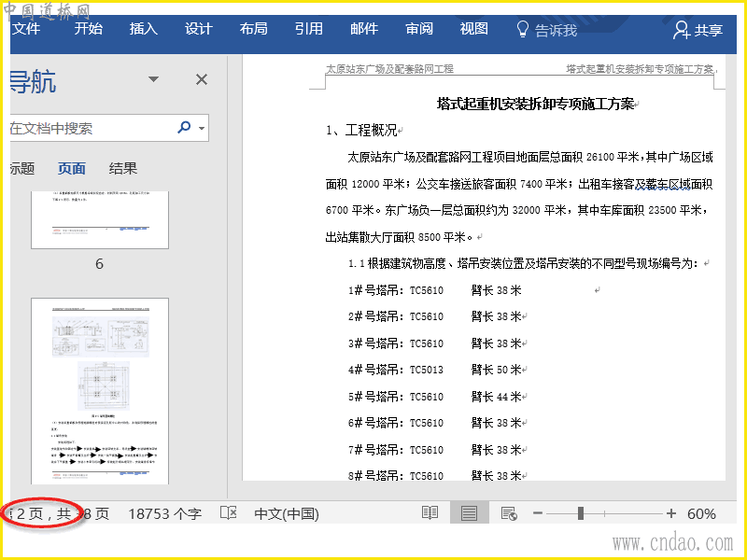Switch to read mode view icon
The height and width of the screenshot is (560, 747).
tap(430, 512)
